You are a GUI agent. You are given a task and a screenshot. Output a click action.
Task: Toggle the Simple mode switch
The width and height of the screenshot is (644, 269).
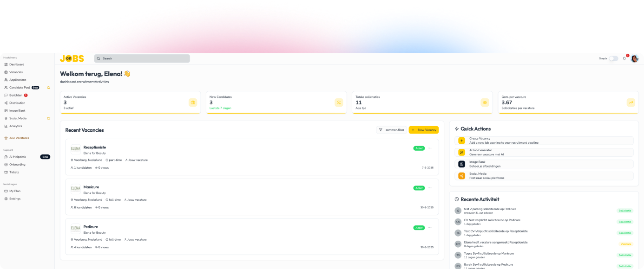click(x=613, y=58)
